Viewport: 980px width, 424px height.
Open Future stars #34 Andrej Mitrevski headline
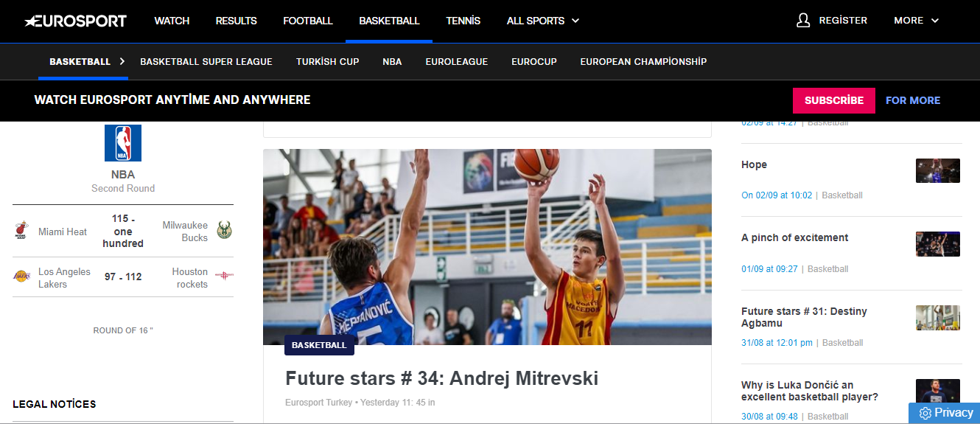coord(442,379)
